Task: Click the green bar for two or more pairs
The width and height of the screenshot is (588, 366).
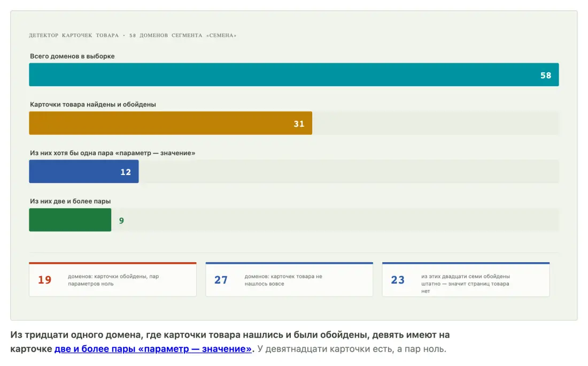Action: click(x=69, y=220)
